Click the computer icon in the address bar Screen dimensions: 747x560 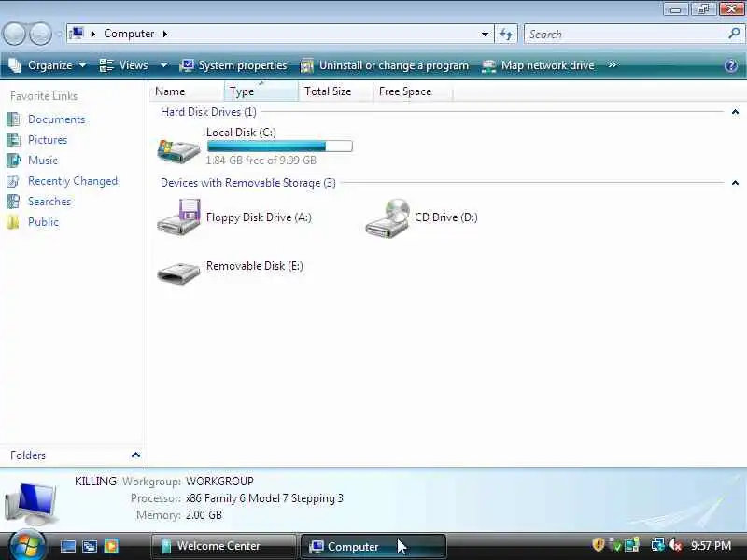(x=77, y=34)
